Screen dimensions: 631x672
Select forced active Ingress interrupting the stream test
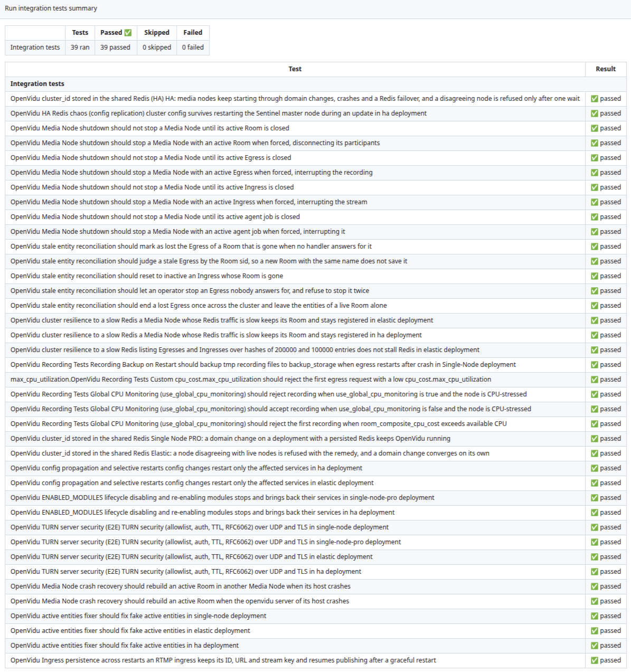pos(189,202)
